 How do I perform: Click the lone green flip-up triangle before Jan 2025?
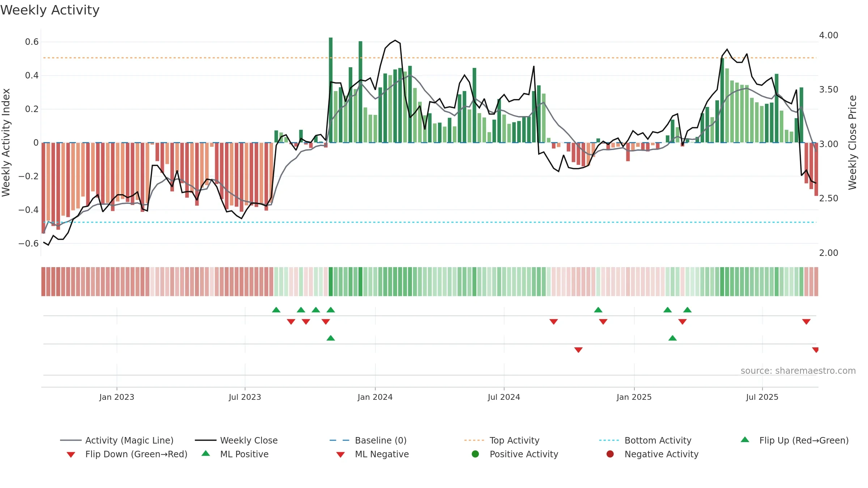point(598,310)
